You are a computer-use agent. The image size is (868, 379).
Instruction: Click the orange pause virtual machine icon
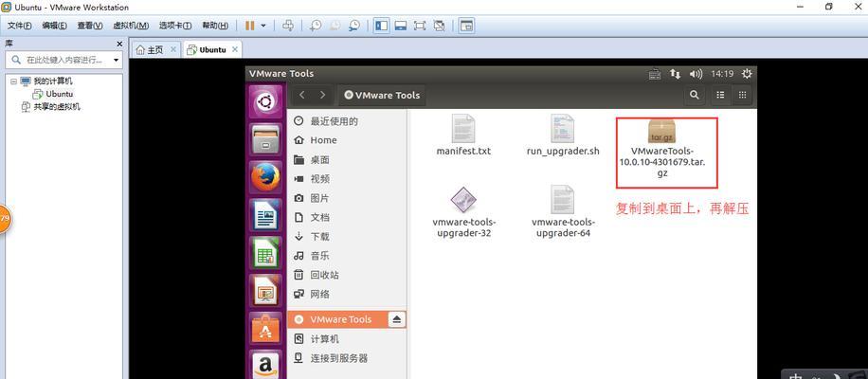click(249, 26)
